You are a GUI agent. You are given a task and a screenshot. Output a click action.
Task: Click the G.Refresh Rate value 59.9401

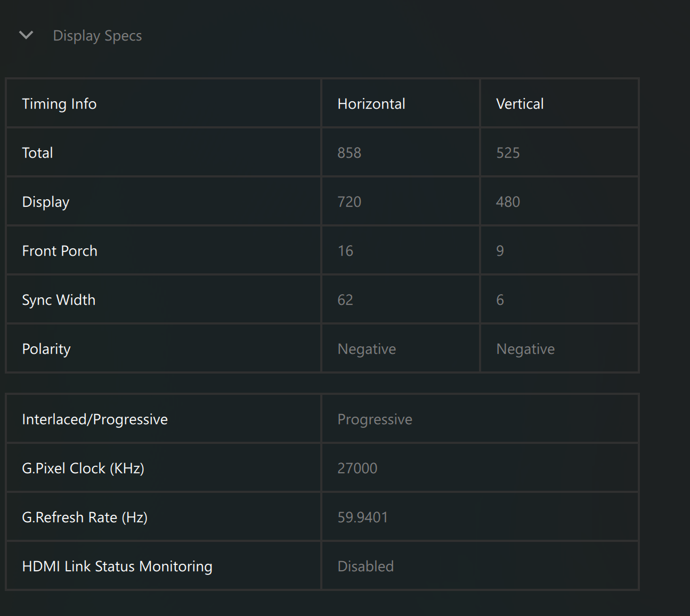tap(363, 517)
